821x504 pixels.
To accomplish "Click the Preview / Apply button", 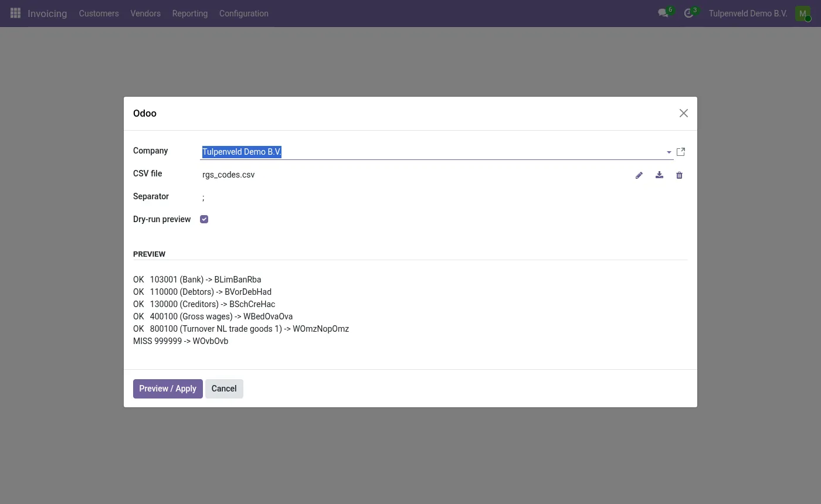I will coord(168,389).
